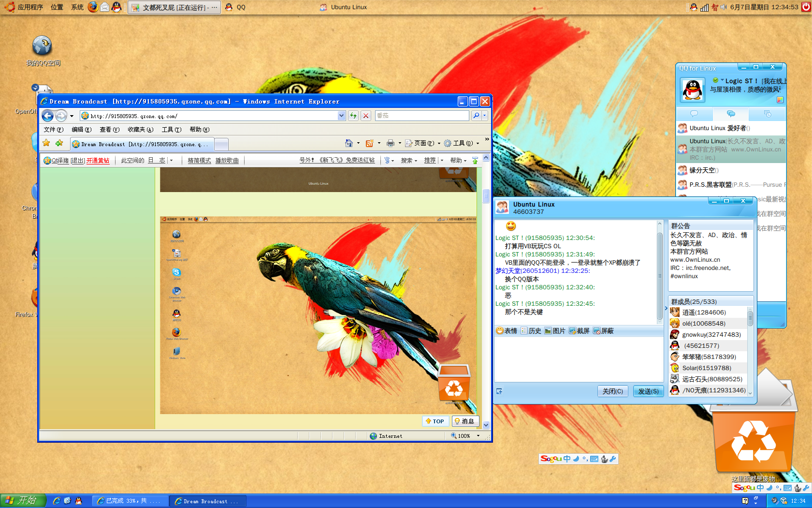Click the QQ penguin launcher in top panel

[x=116, y=7]
